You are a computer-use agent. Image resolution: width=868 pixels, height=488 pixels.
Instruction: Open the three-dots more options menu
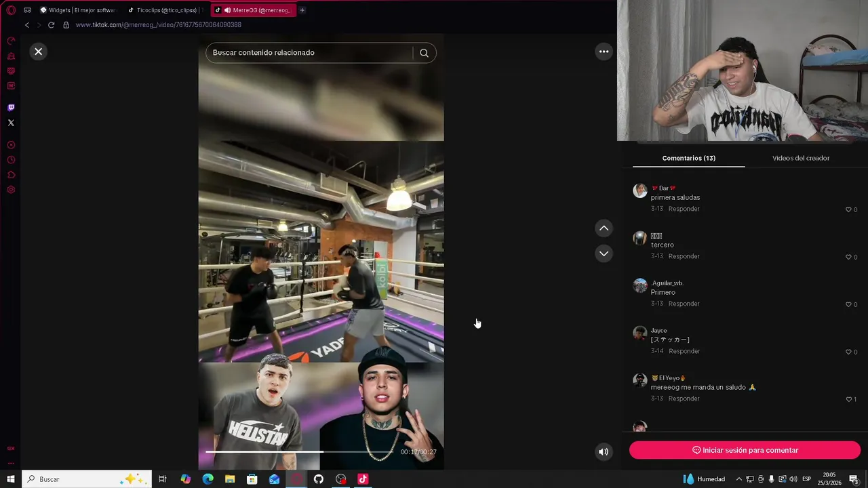click(x=604, y=52)
